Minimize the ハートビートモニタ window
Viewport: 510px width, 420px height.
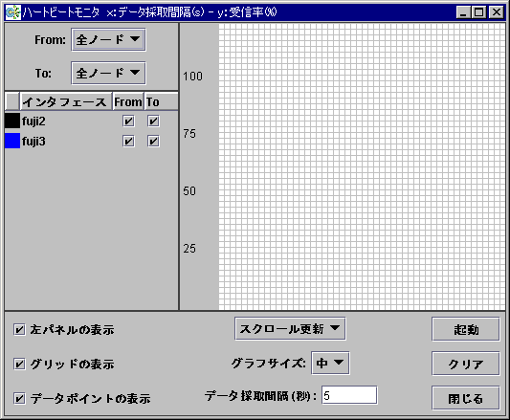(x=463, y=12)
